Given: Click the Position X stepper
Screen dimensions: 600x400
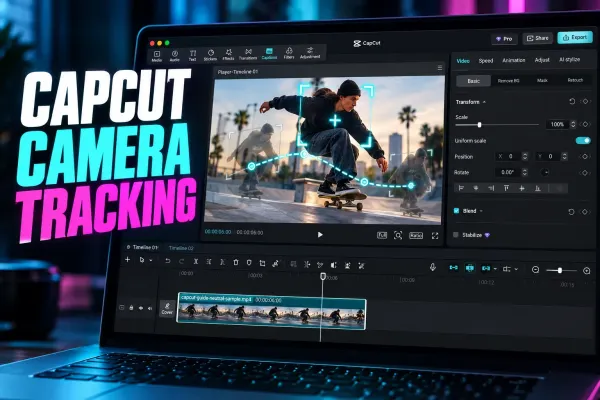Looking at the screenshot, I should (x=525, y=156).
